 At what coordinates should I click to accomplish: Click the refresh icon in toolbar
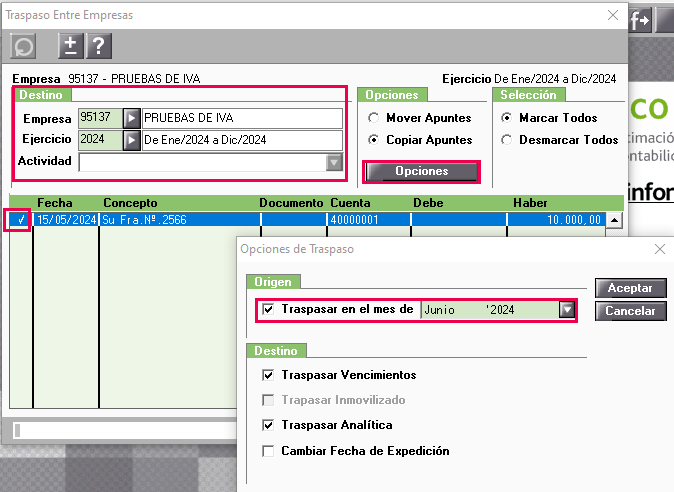(23, 46)
